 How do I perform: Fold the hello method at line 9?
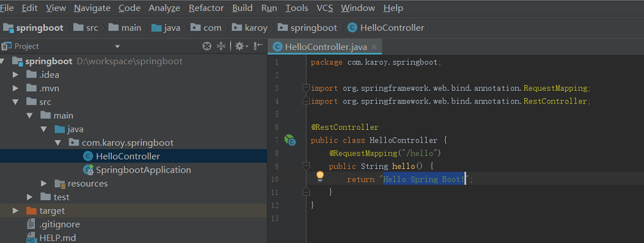[306, 165]
